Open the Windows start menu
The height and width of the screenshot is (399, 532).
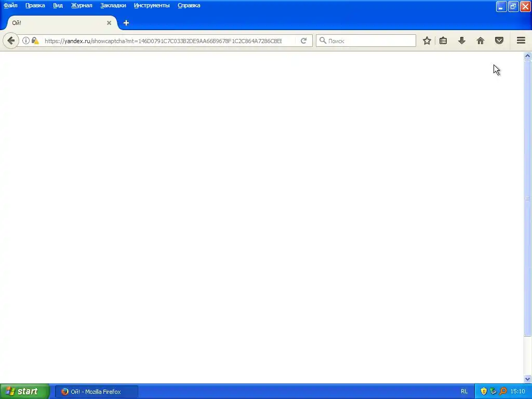(x=24, y=392)
